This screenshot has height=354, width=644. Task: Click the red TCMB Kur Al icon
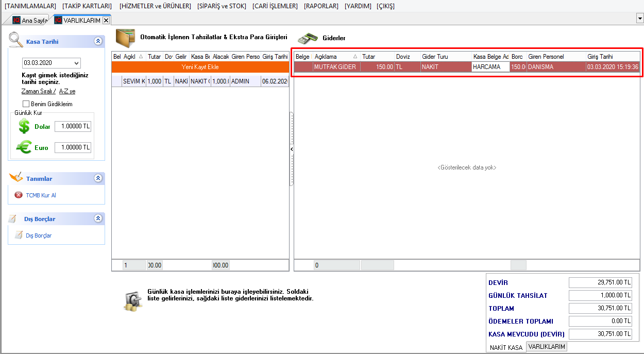pyautogui.click(x=19, y=195)
